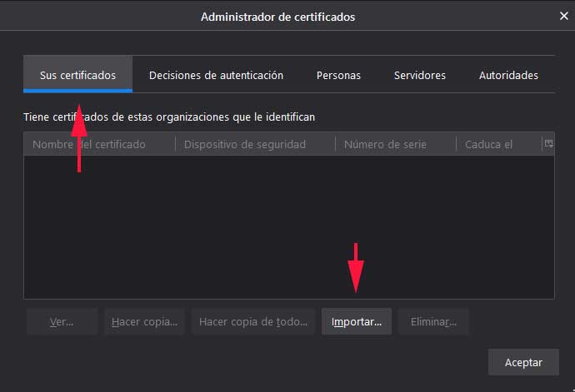Click the dialog title Administrador de certificados
This screenshot has width=575, height=392.
277,17
